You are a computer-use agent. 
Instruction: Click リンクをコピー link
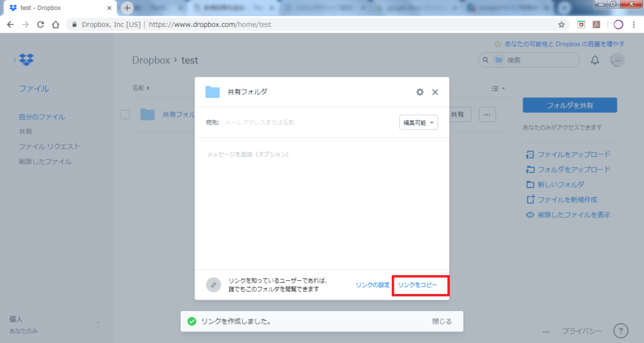[x=418, y=285]
